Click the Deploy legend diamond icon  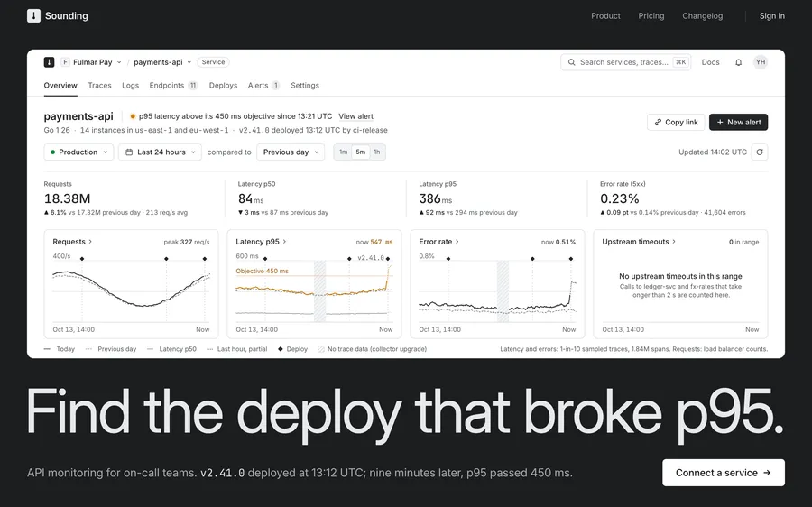coord(281,349)
